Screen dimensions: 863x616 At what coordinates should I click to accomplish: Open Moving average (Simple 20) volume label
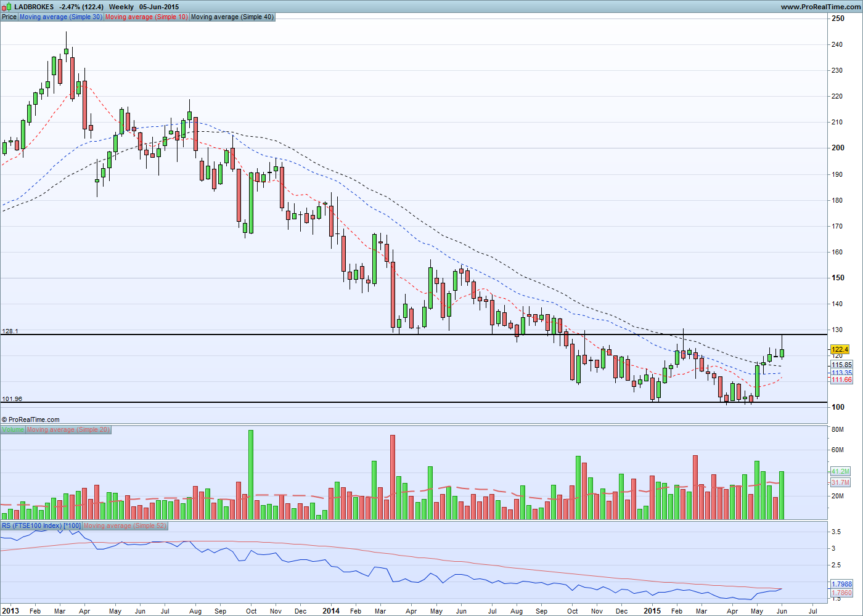[68, 429]
